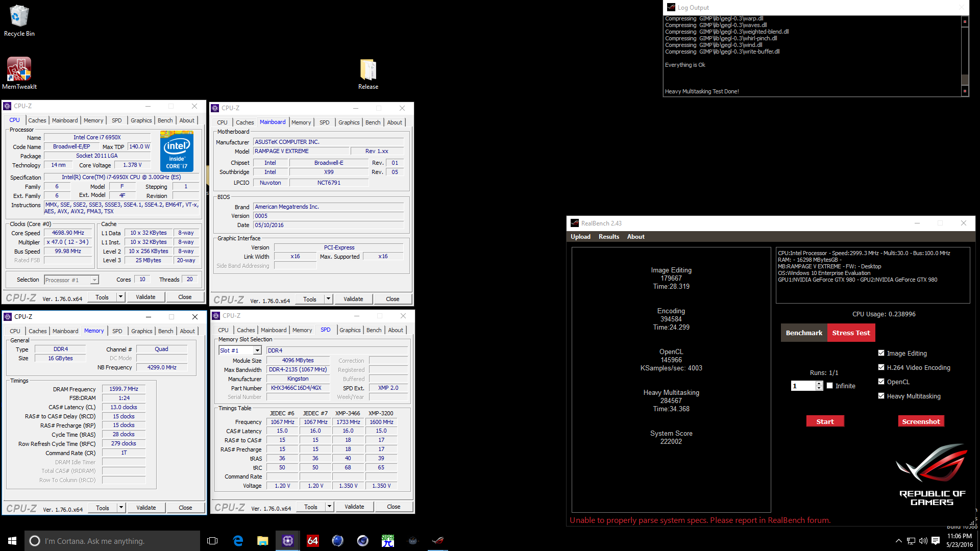Uncheck the H.264 Video Encoding checkbox
Screen dimensions: 980x551
pos(881,367)
